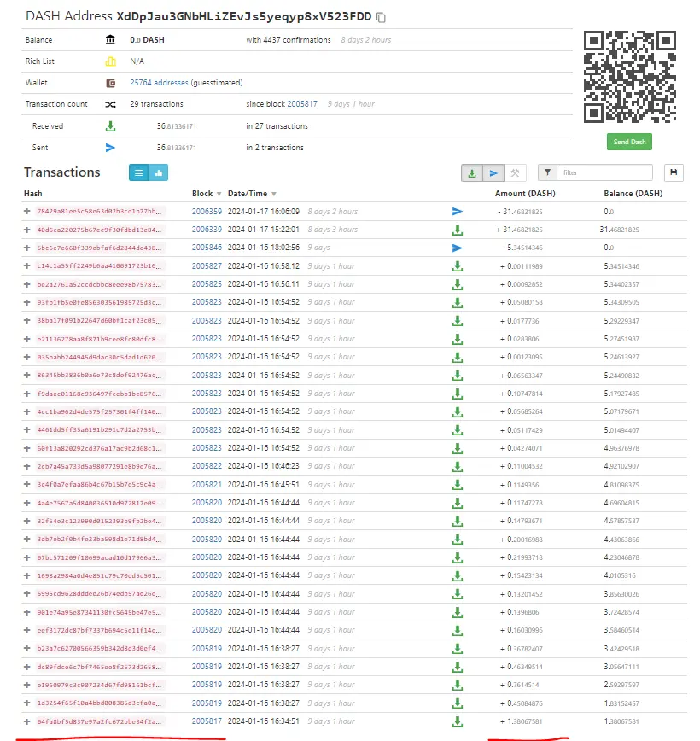This screenshot has height=741, width=700.
Task: Sort by the Block column arrow
Action: coord(219,195)
